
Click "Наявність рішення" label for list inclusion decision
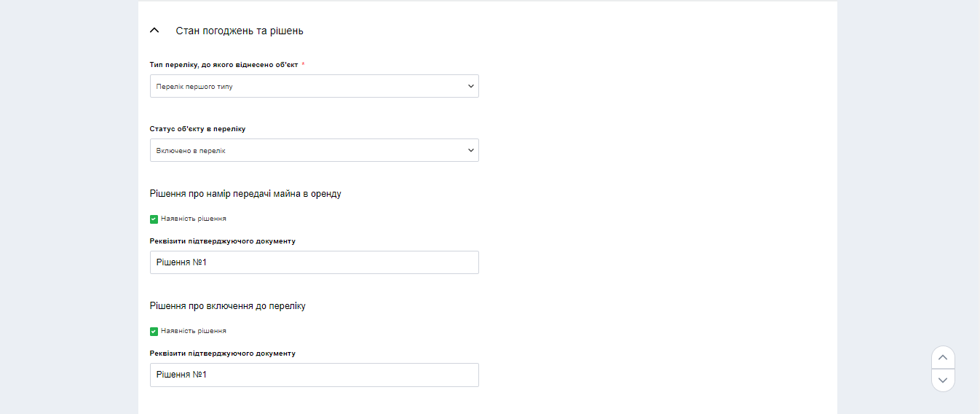click(194, 331)
